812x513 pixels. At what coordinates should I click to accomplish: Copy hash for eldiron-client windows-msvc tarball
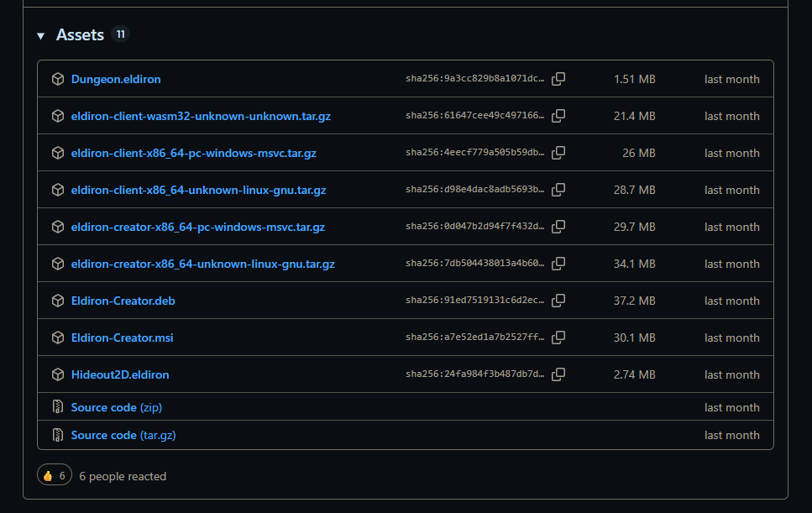[x=558, y=153]
